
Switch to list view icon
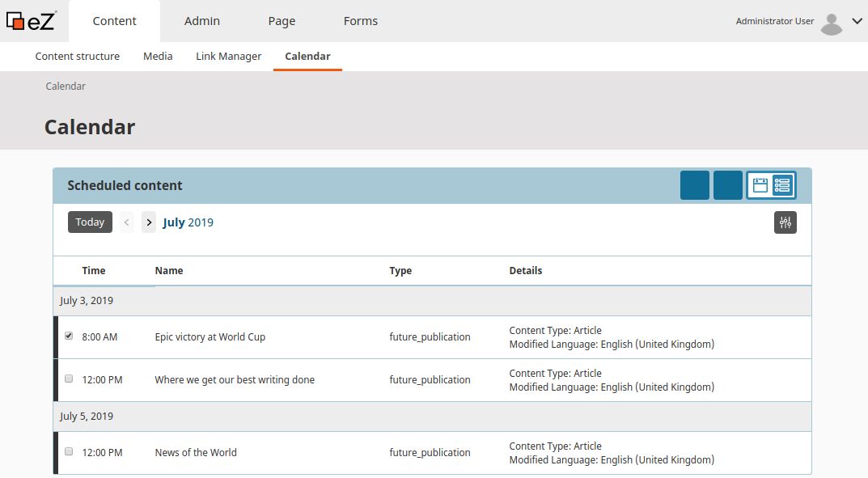pos(782,185)
